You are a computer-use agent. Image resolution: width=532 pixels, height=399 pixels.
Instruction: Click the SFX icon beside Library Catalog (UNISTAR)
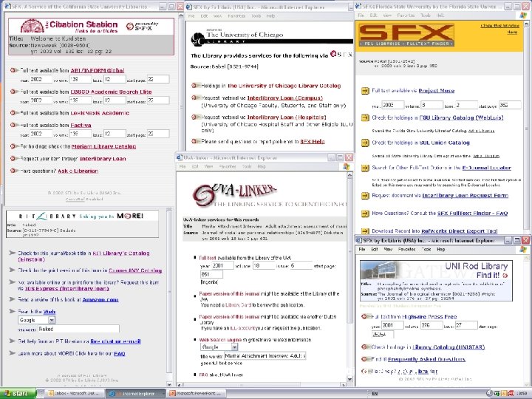coord(366,347)
